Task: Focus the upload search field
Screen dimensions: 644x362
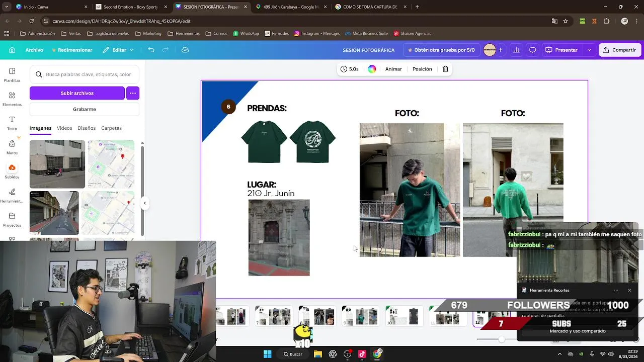Action: point(85,74)
